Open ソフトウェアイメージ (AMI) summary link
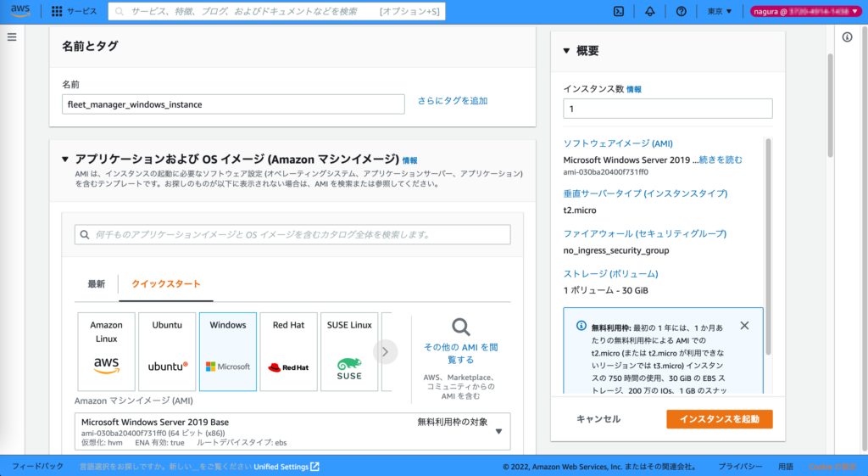The height and width of the screenshot is (476, 868). pos(618,143)
